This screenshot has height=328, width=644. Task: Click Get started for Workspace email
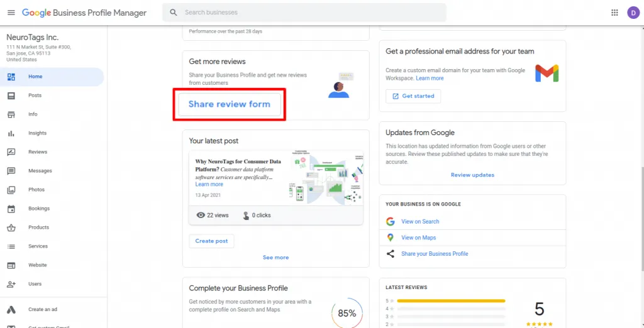413,96
